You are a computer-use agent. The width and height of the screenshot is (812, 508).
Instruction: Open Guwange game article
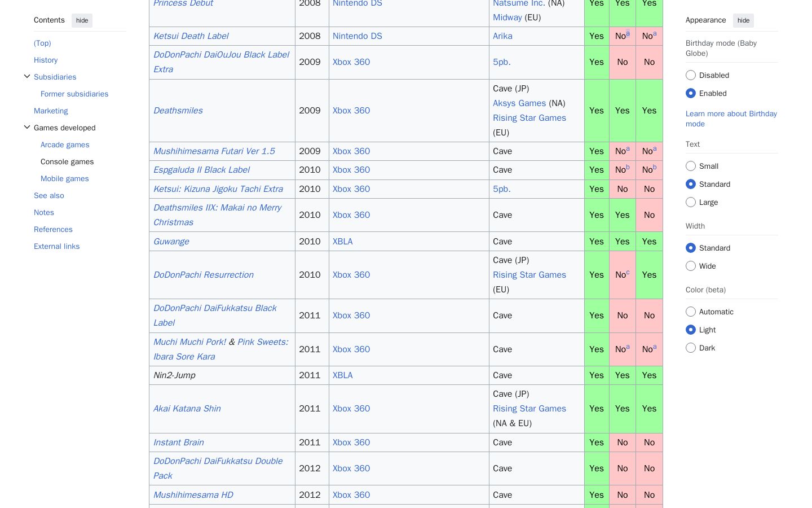point(171,242)
